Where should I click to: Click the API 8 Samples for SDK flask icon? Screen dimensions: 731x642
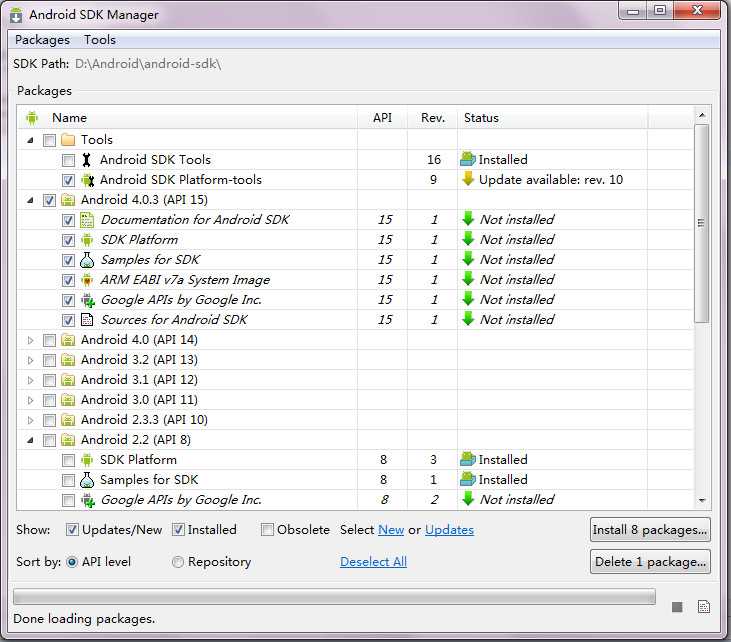tap(87, 480)
